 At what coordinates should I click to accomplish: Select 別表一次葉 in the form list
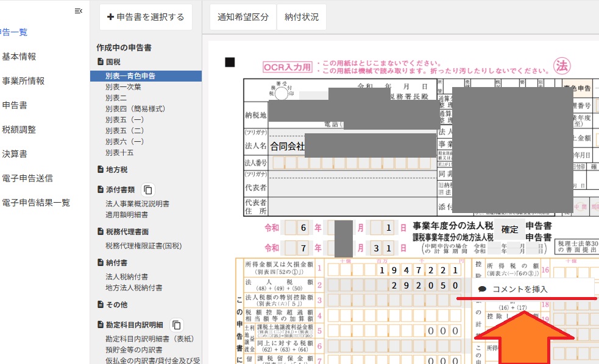pyautogui.click(x=123, y=87)
